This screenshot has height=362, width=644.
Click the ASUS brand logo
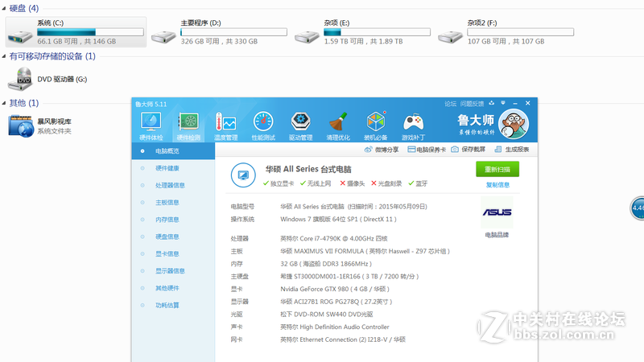[497, 212]
